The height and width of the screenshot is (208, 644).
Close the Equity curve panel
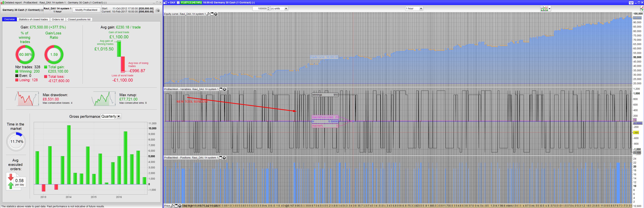click(216, 14)
